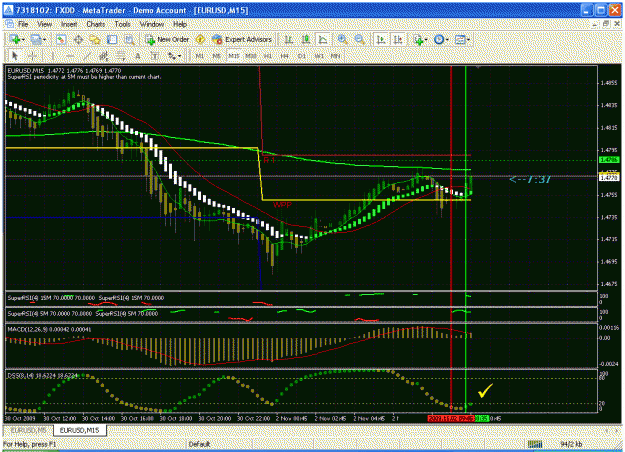Expand the Arrows drawing tool dropdown
This screenshot has height=452, width=625.
(x=180, y=56)
